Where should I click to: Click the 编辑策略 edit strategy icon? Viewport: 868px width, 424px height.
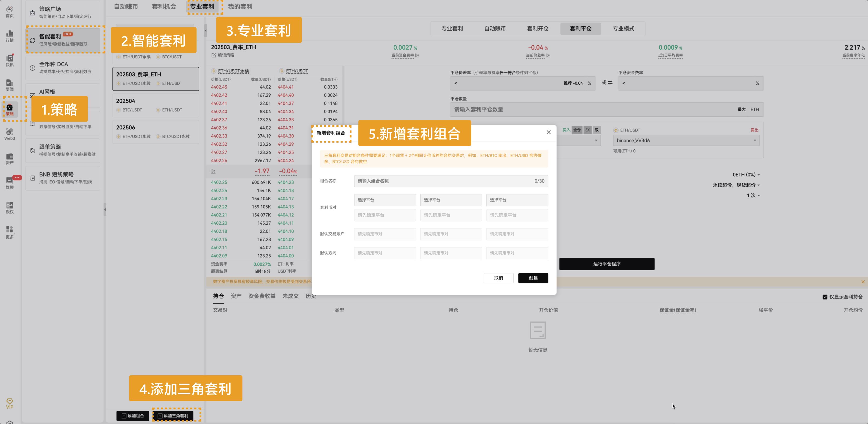213,55
